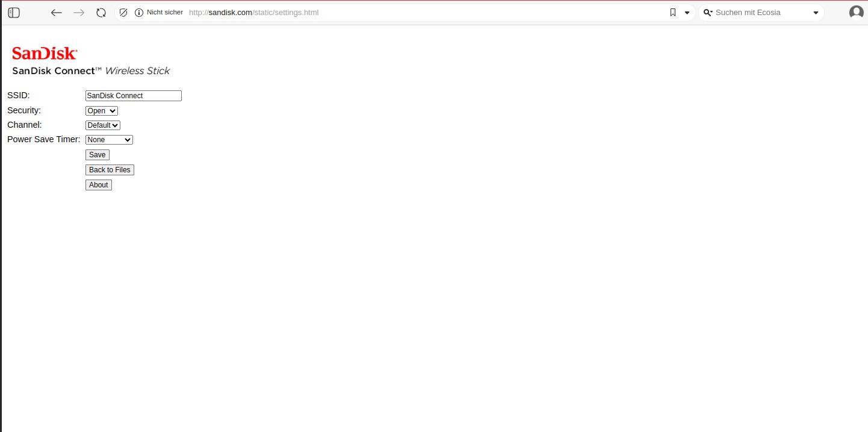Screen dimensions: 868x432
Task: Click the SSID: label
Action: 19,95
